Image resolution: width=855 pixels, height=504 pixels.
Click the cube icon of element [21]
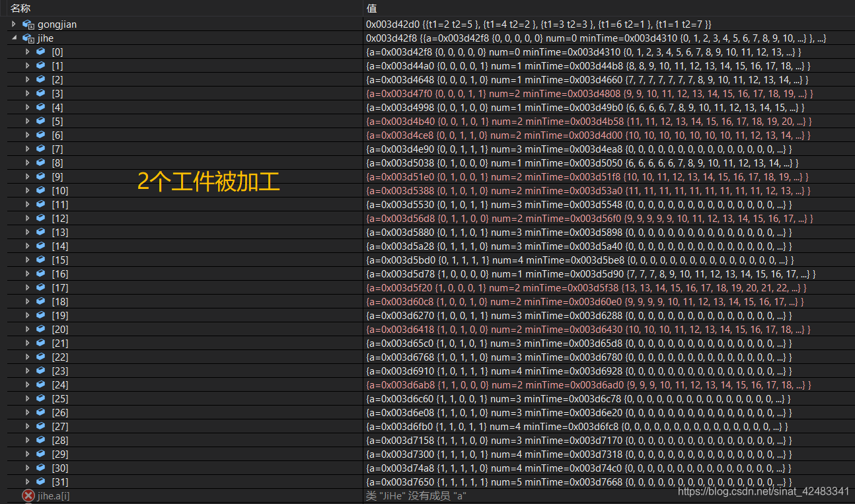click(41, 343)
